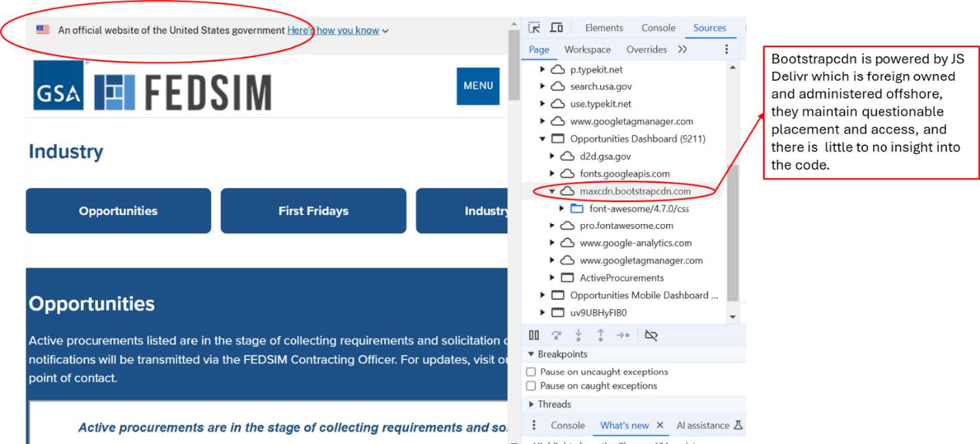980x444 pixels.
Task: Enable Pause on caught exceptions
Action: click(x=531, y=386)
